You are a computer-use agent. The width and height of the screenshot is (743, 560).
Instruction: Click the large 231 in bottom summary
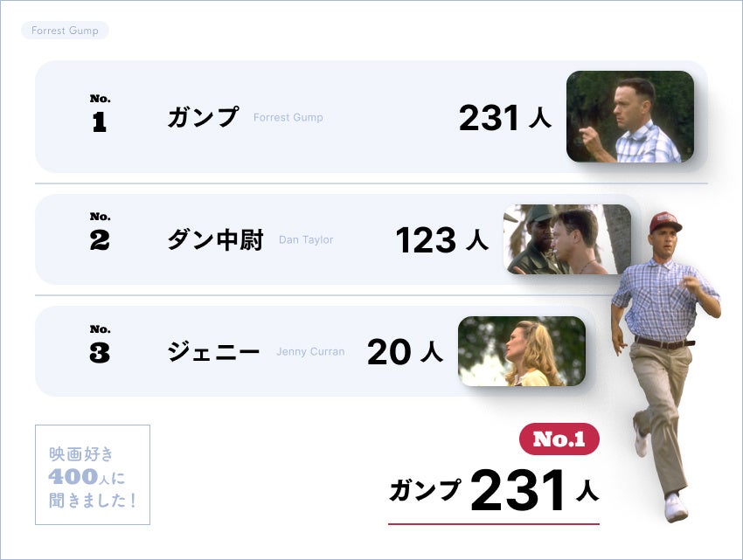(x=517, y=491)
